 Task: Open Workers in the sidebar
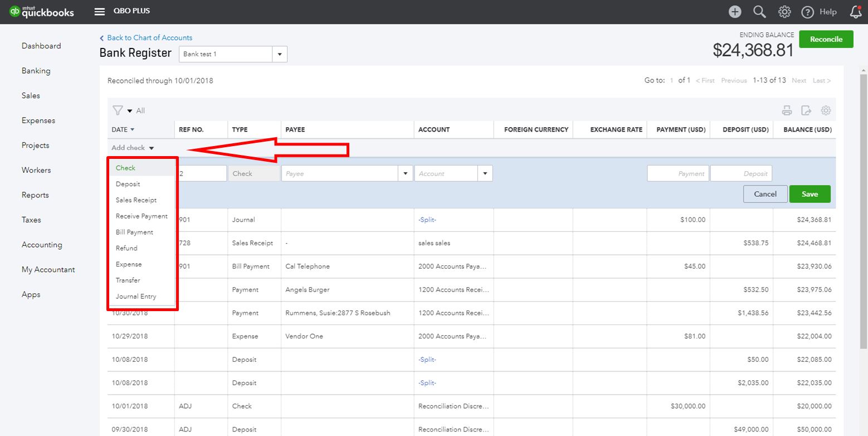pos(36,170)
